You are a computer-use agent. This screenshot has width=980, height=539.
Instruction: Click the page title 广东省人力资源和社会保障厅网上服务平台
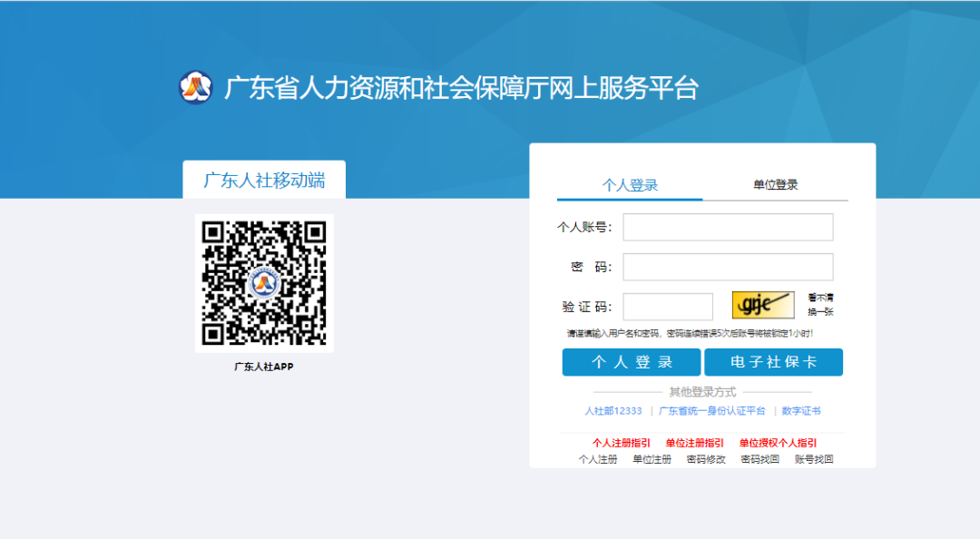(x=461, y=87)
